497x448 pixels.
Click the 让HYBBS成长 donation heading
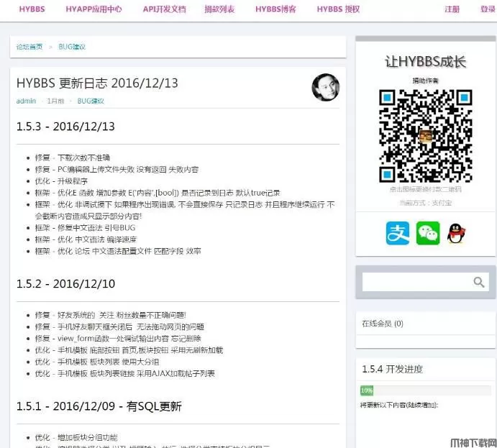(x=425, y=62)
